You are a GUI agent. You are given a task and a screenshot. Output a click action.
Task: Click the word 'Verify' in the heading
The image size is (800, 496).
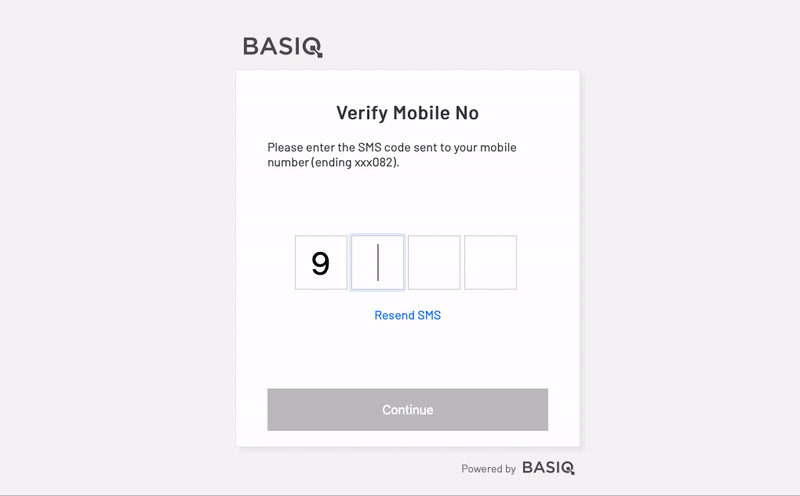pos(362,113)
